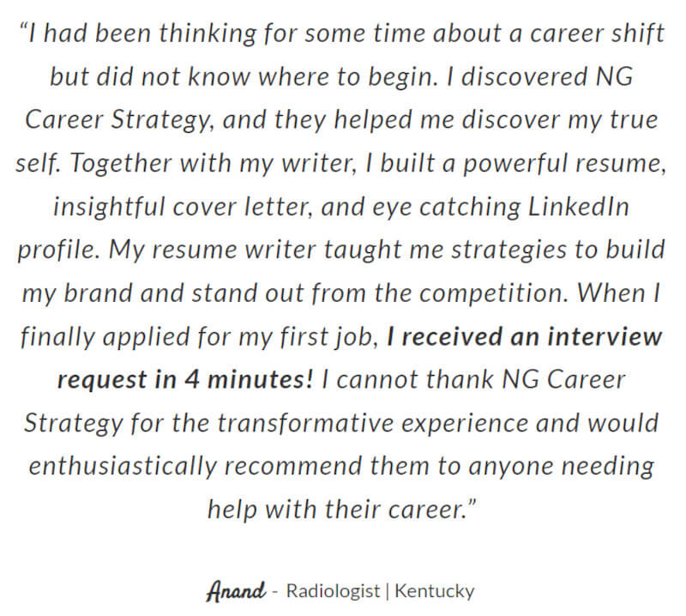Click the word 'Together' in the testimonial
This screenshot has height=616, width=686.
coord(121,163)
